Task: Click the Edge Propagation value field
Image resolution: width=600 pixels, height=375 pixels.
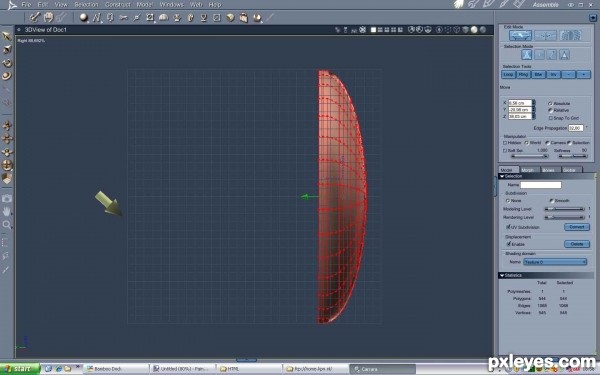Action: (576, 128)
